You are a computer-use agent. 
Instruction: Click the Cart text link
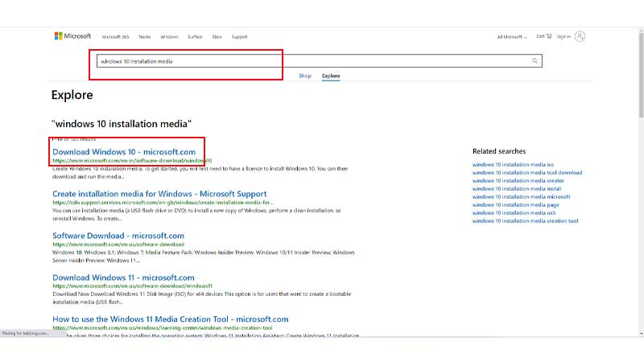point(540,36)
